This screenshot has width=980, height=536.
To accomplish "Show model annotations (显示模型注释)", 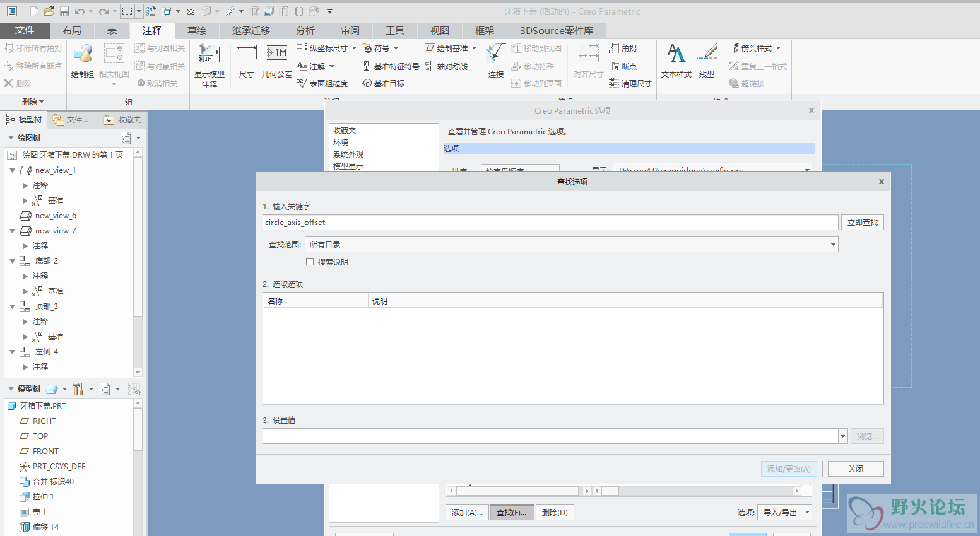I will 210,66.
